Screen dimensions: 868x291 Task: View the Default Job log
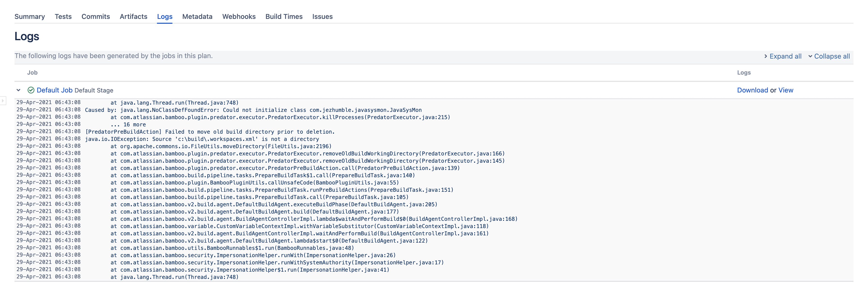coord(785,90)
